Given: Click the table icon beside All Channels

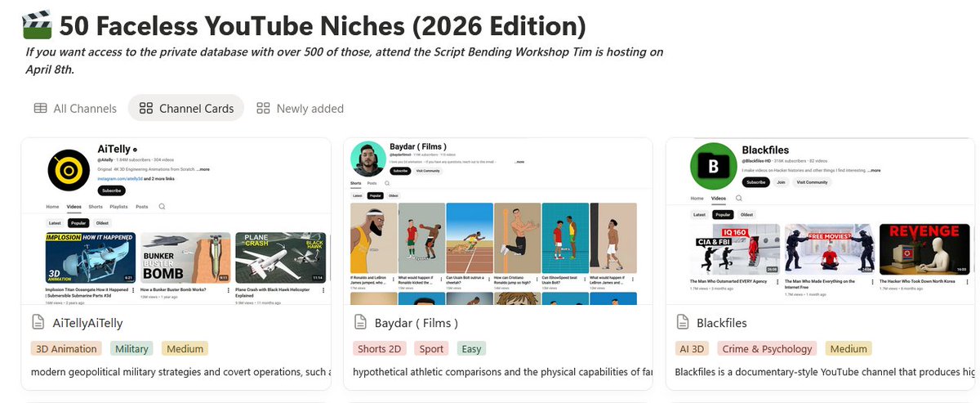Looking at the screenshot, I should point(40,108).
